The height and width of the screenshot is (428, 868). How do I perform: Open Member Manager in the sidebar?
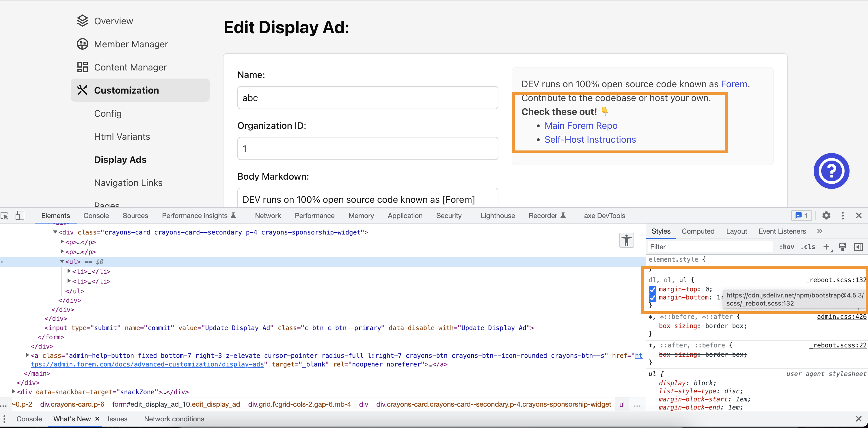(x=131, y=44)
